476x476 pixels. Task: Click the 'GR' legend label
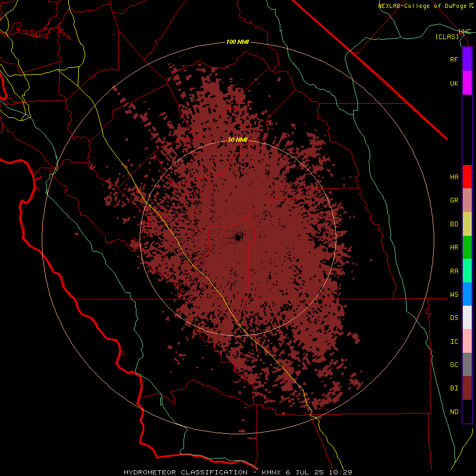click(454, 200)
